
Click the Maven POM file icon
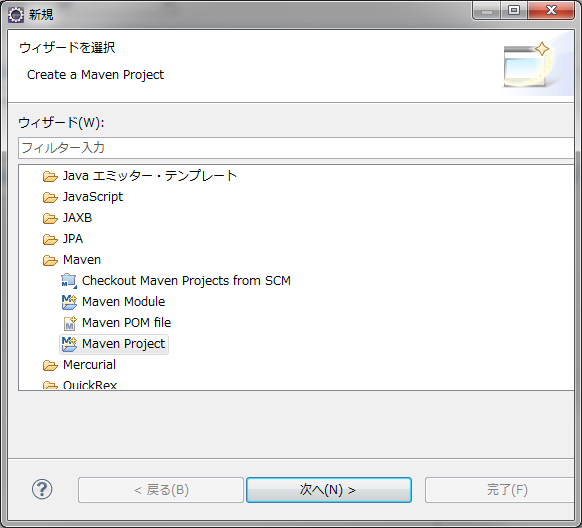point(69,323)
